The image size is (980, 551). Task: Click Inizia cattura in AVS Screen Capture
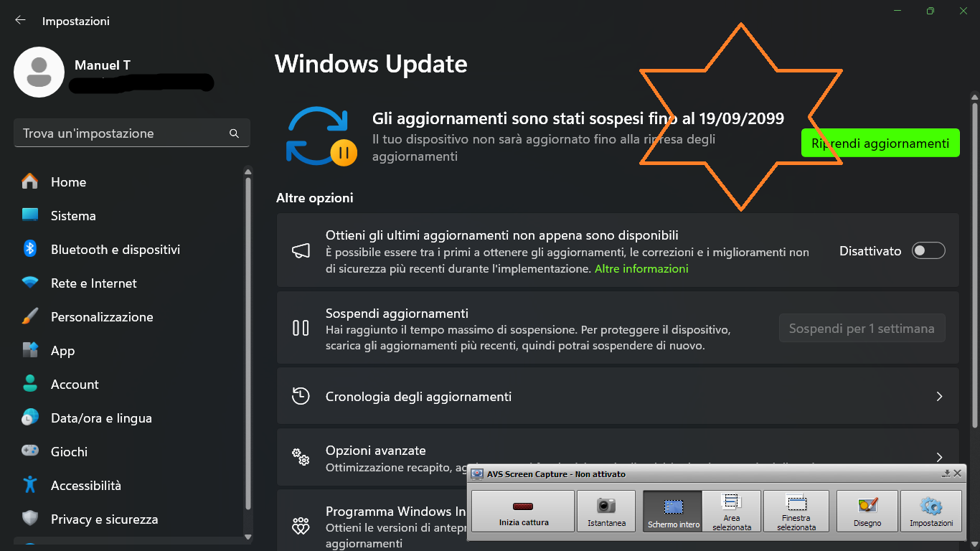[524, 511]
